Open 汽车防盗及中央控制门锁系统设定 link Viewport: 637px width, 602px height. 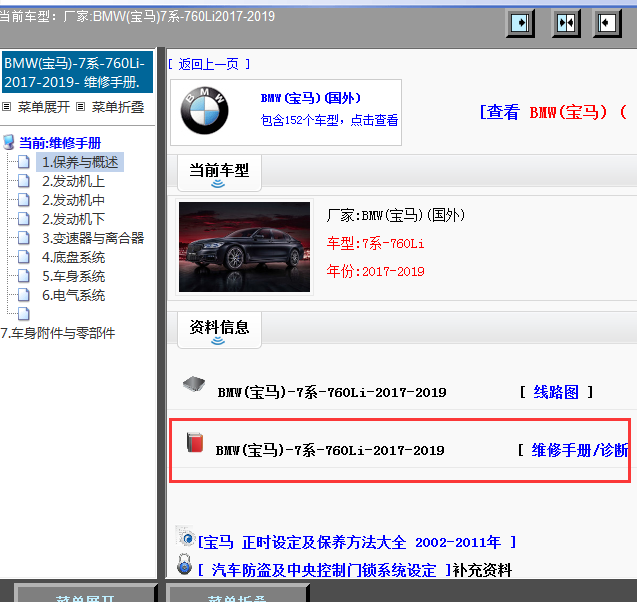[x=325, y=570]
